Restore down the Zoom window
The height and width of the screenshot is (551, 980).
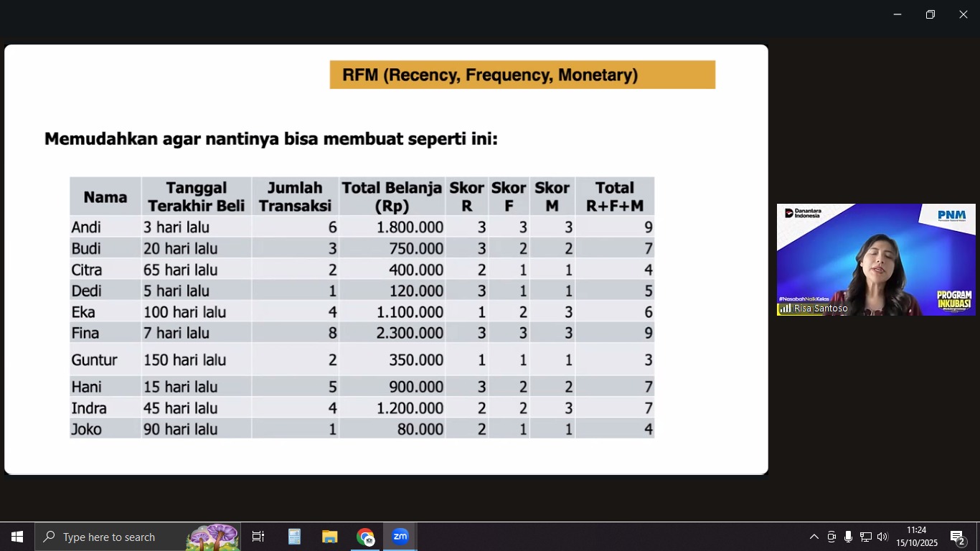(930, 14)
